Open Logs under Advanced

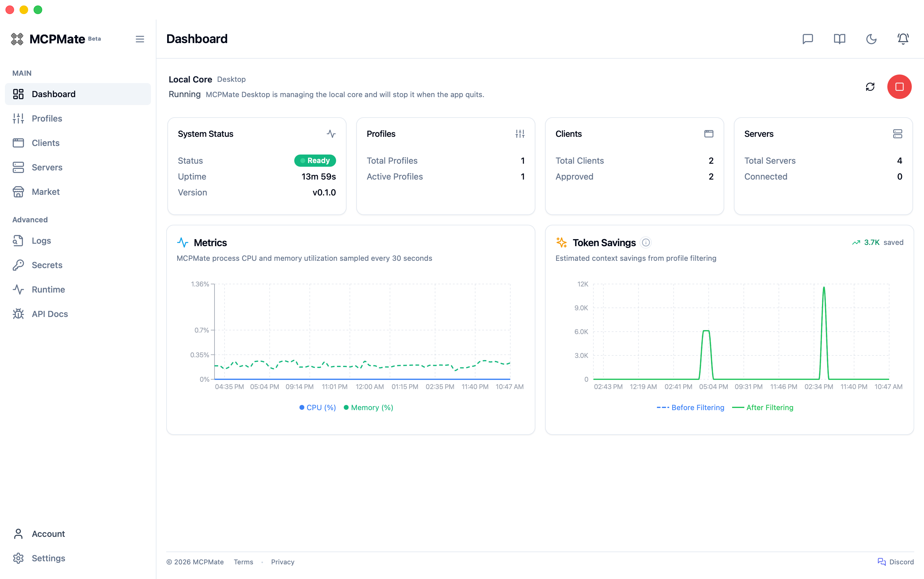tap(78, 240)
